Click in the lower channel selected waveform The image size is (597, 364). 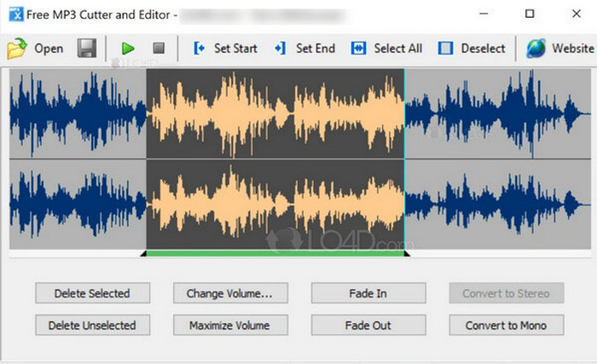[x=275, y=205]
